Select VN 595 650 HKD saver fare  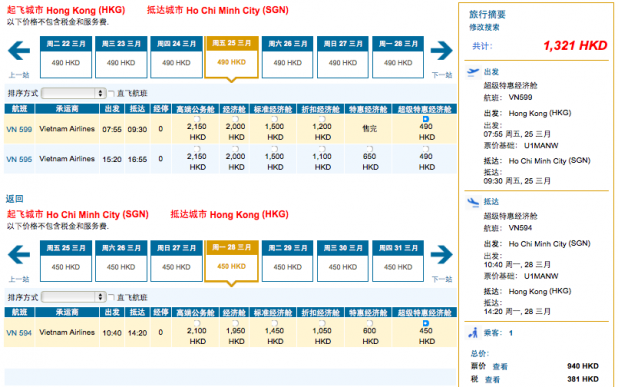point(370,149)
